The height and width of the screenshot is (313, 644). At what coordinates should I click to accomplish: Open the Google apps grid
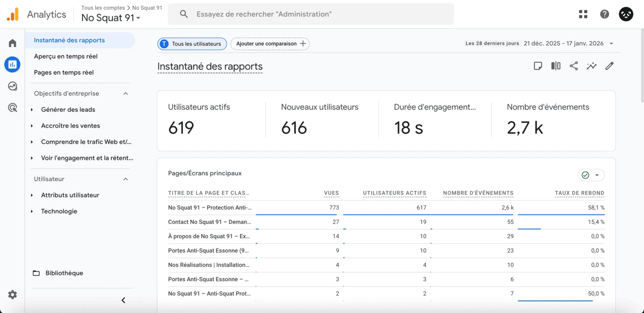583,14
